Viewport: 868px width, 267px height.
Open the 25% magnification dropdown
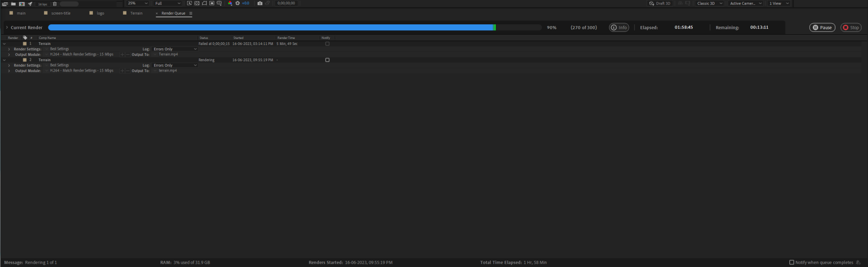pyautogui.click(x=137, y=3)
